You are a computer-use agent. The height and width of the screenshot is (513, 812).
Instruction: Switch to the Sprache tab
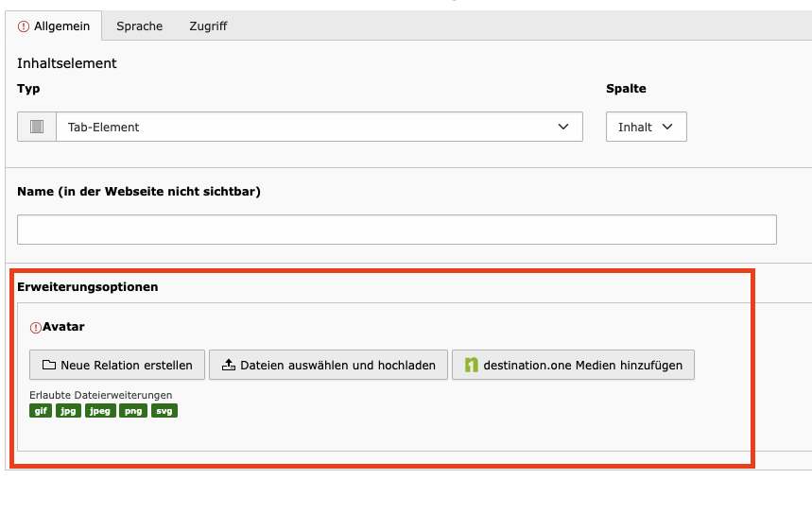139,26
